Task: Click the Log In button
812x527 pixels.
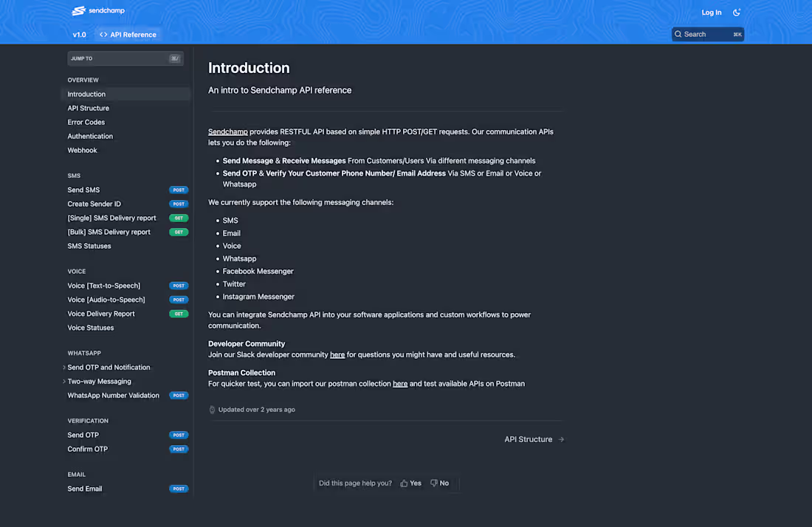Action: 711,12
